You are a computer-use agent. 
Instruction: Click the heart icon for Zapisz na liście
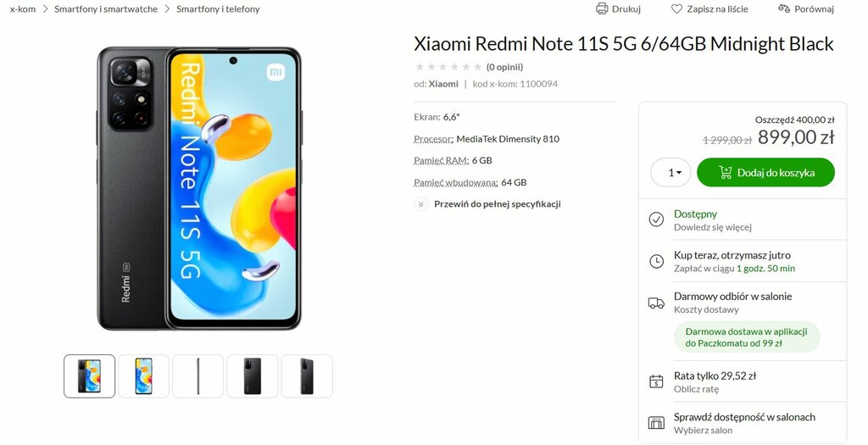[676, 8]
